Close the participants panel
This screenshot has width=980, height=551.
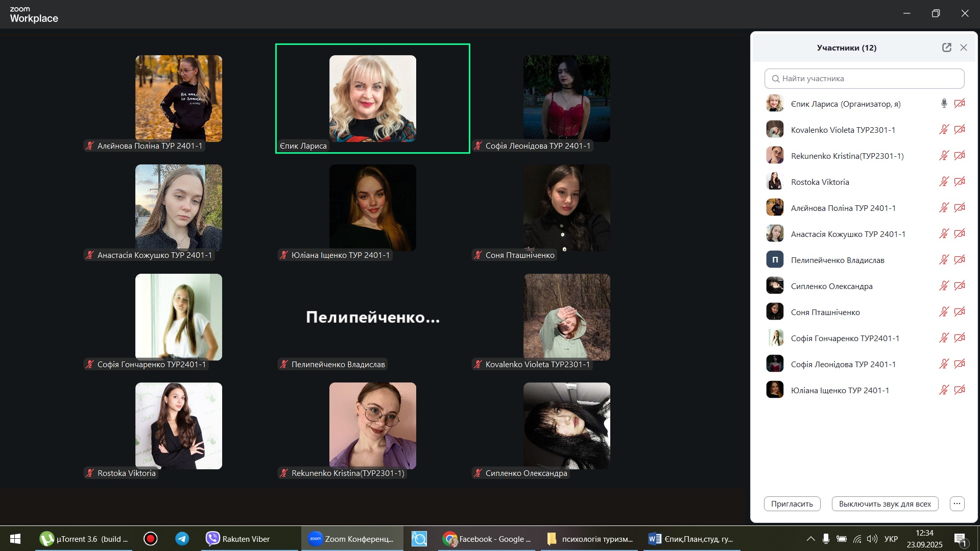point(964,47)
